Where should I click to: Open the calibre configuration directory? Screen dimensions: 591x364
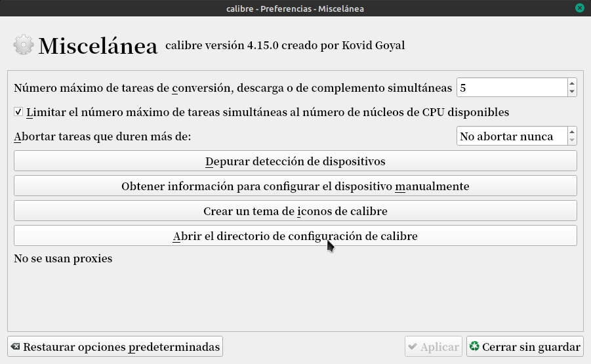click(x=295, y=235)
